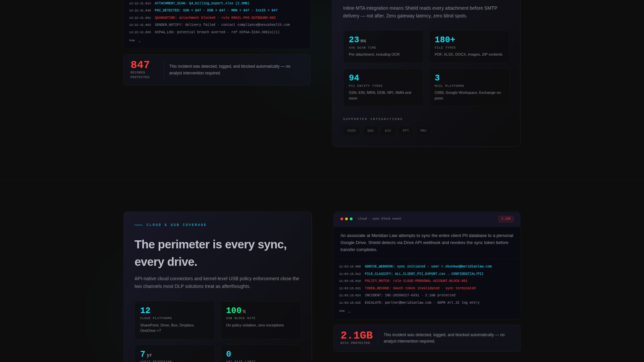Screen dimensions: 644x362
Task: Click the Meridian Law scenario description paragraph
Action: [427, 243]
